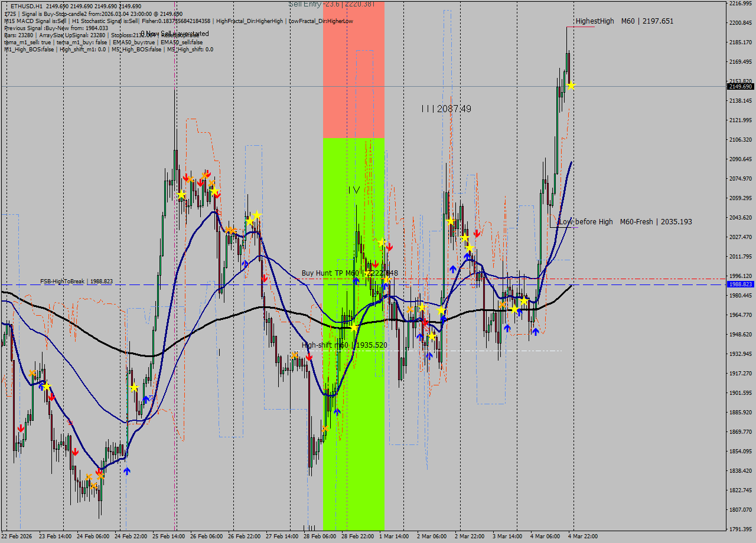The image size is (756, 543).
Task: Select the orange marker near the 27 Feb candles
Action: (295, 355)
